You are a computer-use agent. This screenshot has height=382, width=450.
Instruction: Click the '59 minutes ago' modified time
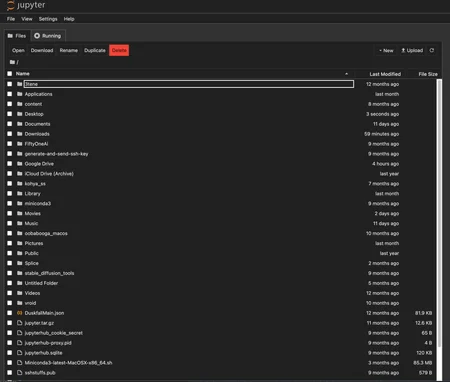click(x=381, y=134)
